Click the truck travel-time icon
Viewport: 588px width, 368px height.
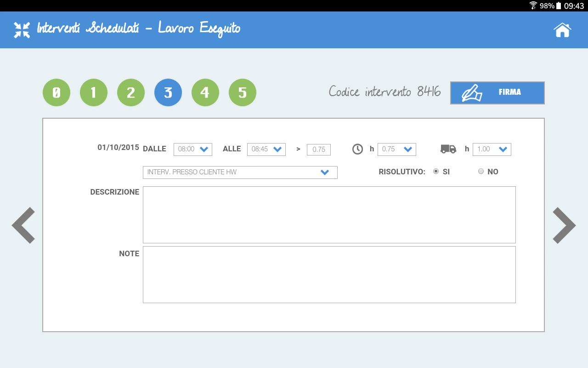pyautogui.click(x=448, y=149)
